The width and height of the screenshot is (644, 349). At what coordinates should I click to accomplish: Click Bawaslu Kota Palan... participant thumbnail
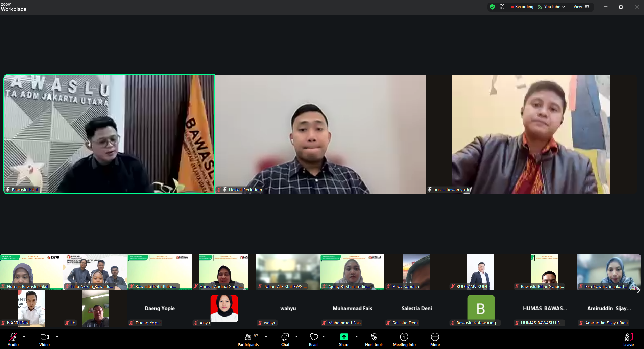pyautogui.click(x=160, y=272)
